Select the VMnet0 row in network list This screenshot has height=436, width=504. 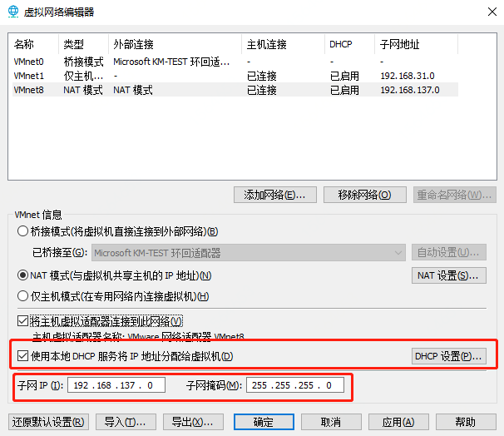tap(30, 61)
